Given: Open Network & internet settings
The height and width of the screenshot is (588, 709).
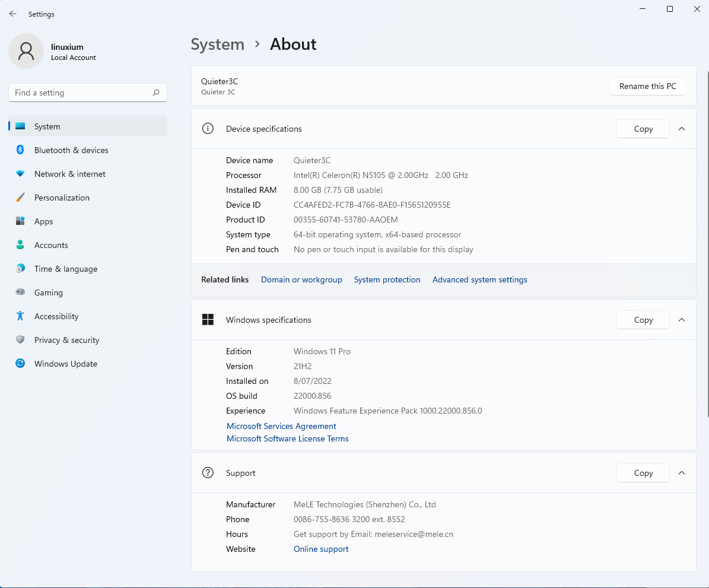Looking at the screenshot, I should tap(88, 174).
